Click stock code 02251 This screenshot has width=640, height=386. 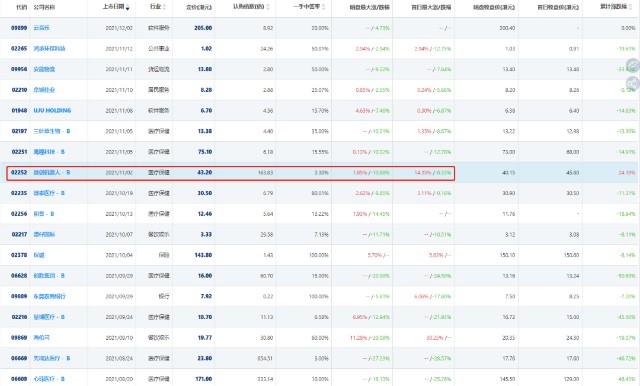click(x=19, y=152)
